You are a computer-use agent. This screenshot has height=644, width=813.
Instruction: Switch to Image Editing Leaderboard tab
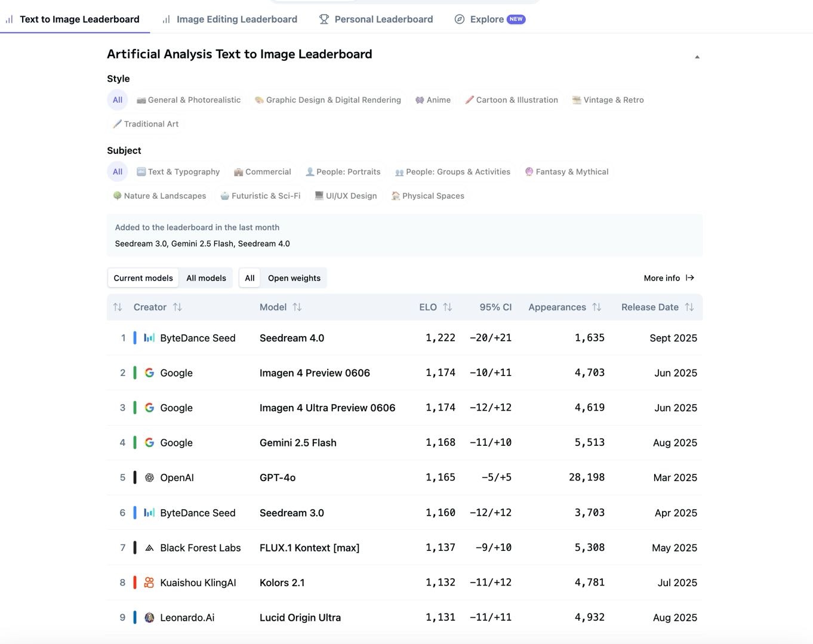coord(230,19)
